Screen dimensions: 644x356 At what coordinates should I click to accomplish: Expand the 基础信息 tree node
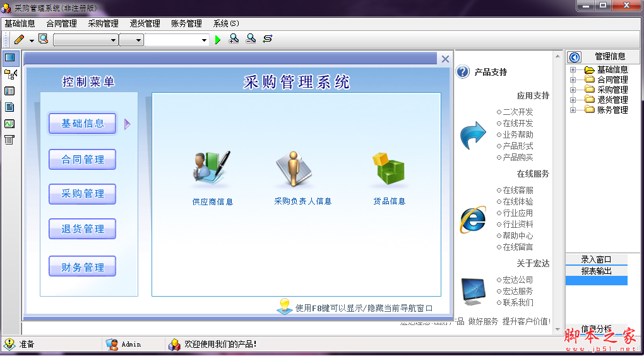(573, 70)
